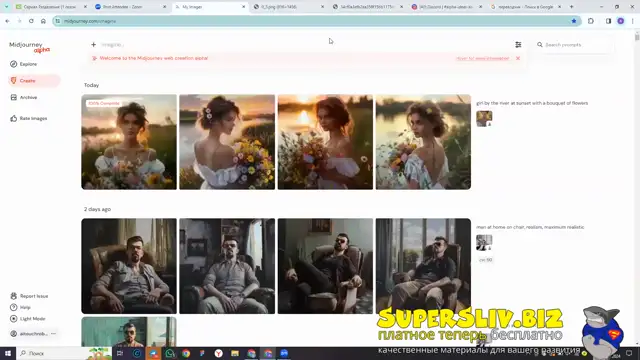The width and height of the screenshot is (640, 360).
Task: Open third man in dark clothing image
Action: pos(325,266)
